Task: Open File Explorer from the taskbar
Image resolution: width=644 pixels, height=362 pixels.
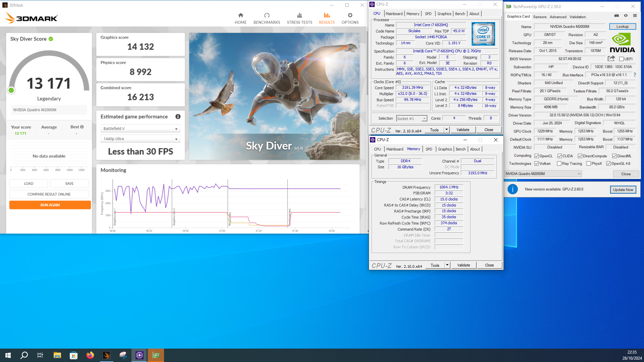Action: click(x=57, y=355)
